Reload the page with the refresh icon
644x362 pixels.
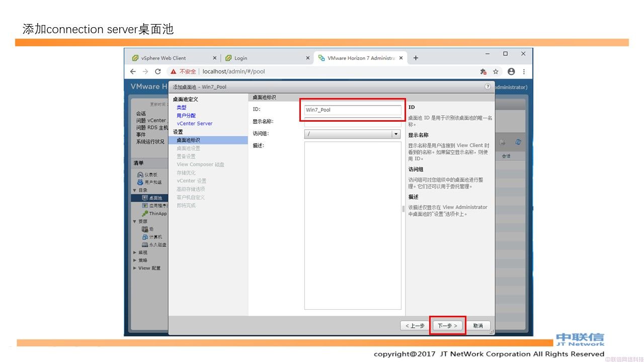(x=158, y=71)
